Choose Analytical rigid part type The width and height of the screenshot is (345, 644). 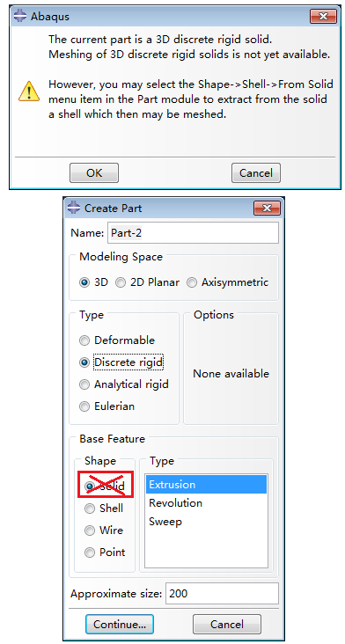pos(124,384)
